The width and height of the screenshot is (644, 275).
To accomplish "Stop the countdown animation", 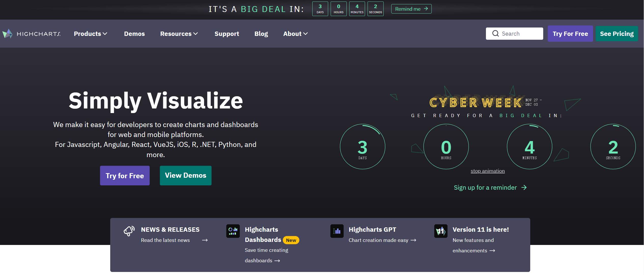I will [x=487, y=171].
